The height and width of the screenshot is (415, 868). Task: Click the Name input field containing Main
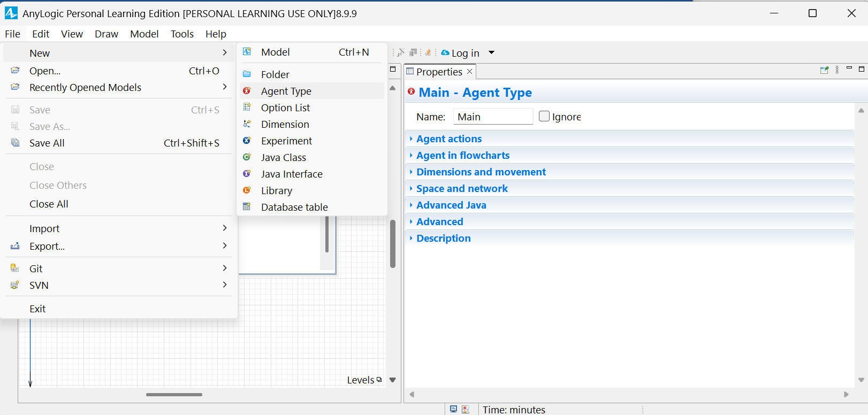pos(493,117)
